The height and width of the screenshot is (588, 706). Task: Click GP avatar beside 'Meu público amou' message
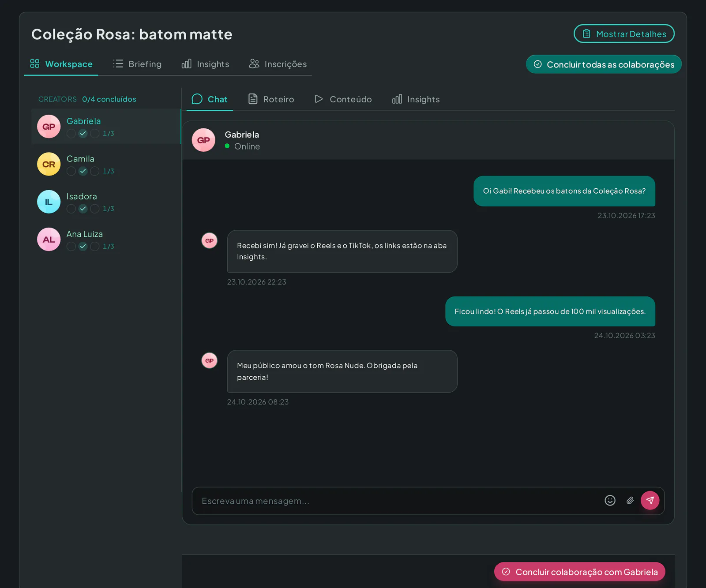click(x=210, y=360)
